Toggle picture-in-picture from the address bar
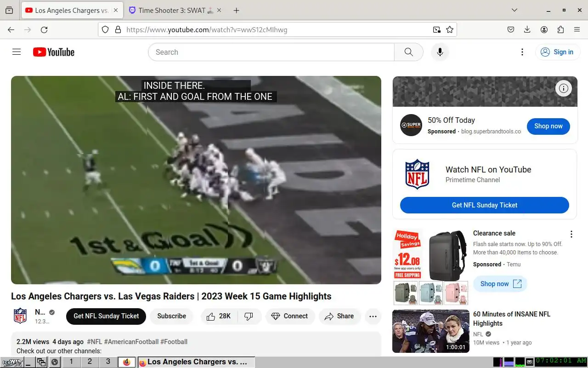Image resolution: width=588 pixels, height=368 pixels. point(436,29)
